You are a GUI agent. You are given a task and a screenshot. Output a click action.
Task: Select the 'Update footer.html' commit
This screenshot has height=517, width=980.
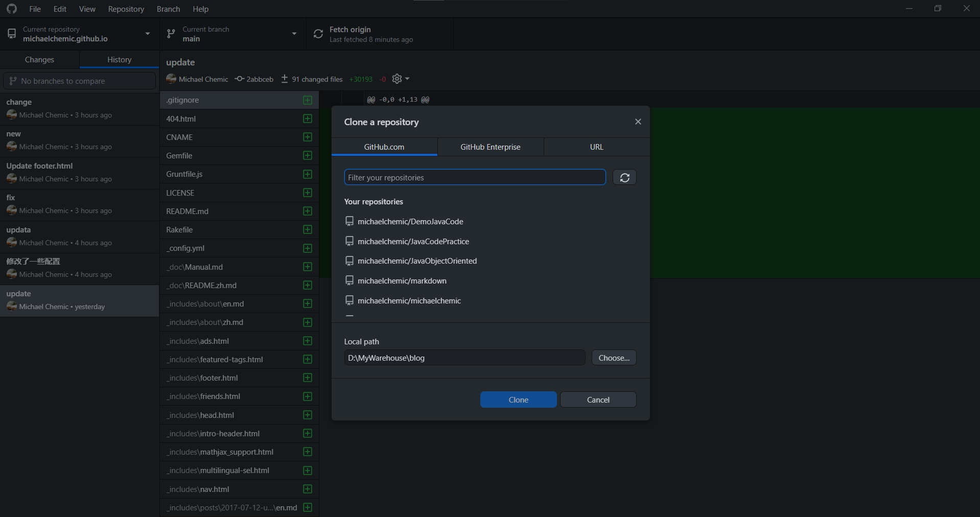[80, 173]
